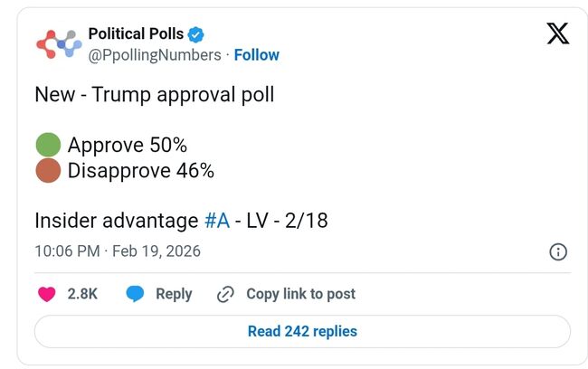The width and height of the screenshot is (588, 369).
Task: Click the 'Insider advantage' text in the post
Action: 116,221
